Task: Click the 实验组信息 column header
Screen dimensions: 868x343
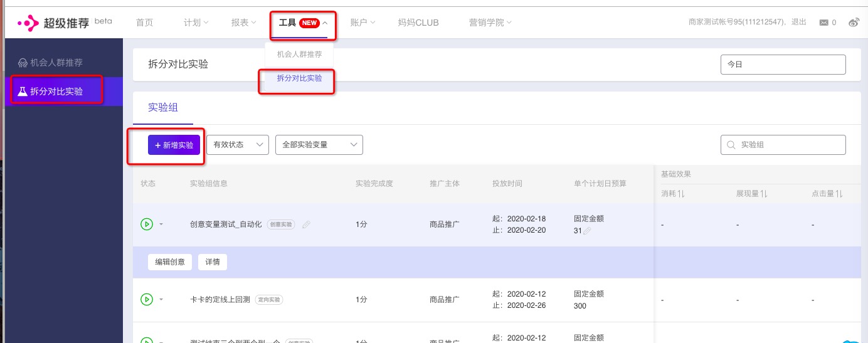Action: pyautogui.click(x=209, y=184)
